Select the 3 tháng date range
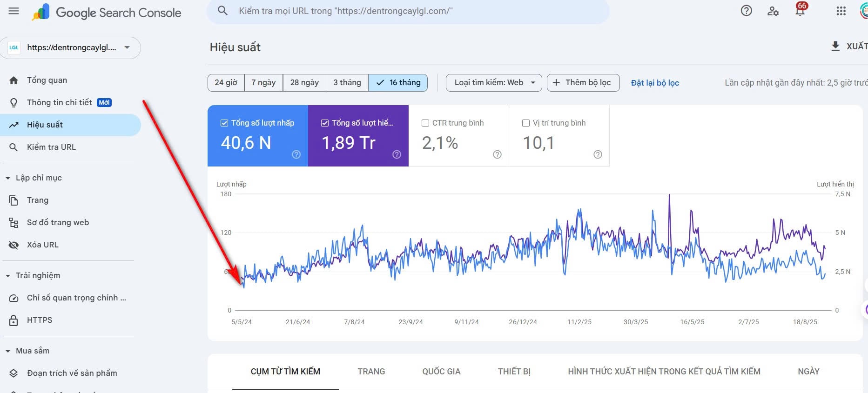This screenshot has width=868, height=393. (347, 83)
